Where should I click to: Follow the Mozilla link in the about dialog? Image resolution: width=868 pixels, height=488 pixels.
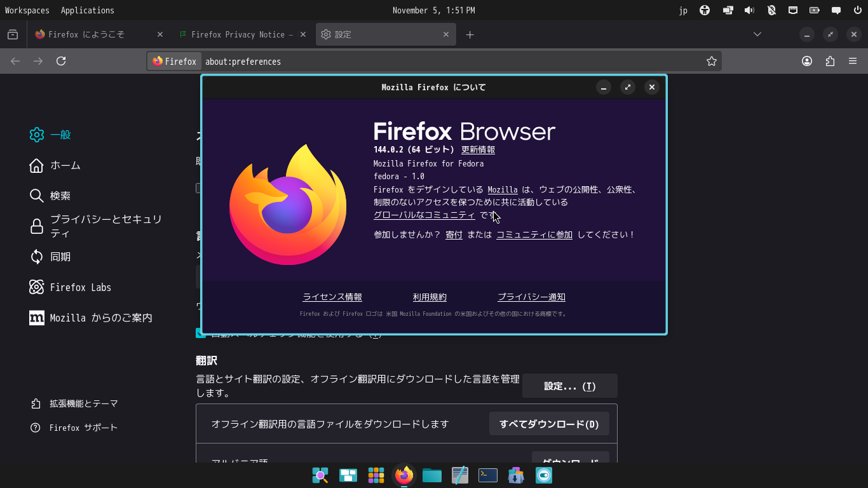pos(503,189)
